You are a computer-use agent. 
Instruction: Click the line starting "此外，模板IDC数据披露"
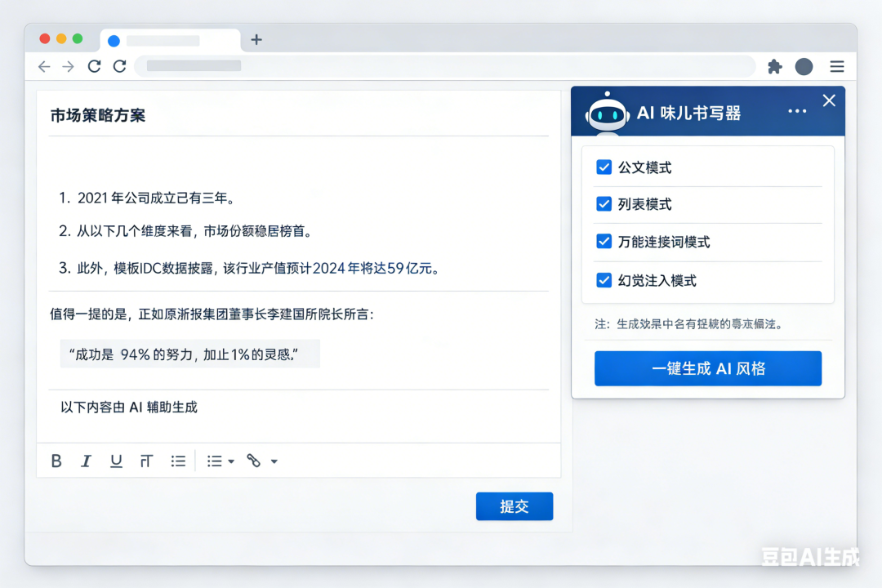pyautogui.click(x=258, y=269)
